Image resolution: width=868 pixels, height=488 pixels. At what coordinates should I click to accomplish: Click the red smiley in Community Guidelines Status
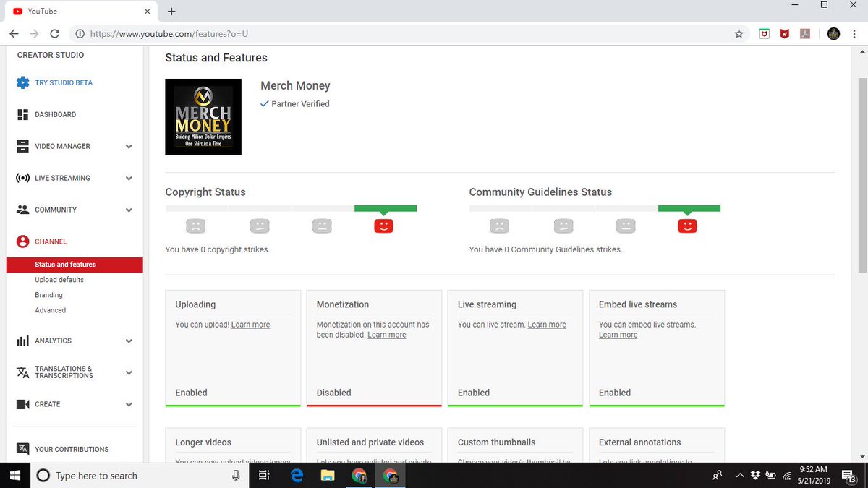point(687,226)
